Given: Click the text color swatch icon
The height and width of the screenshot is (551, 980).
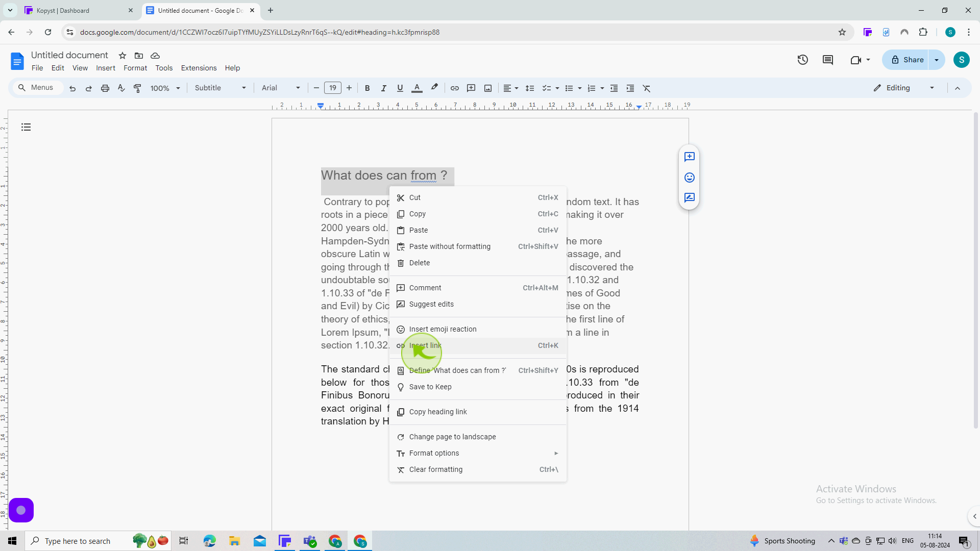Looking at the screenshot, I should click(416, 88).
